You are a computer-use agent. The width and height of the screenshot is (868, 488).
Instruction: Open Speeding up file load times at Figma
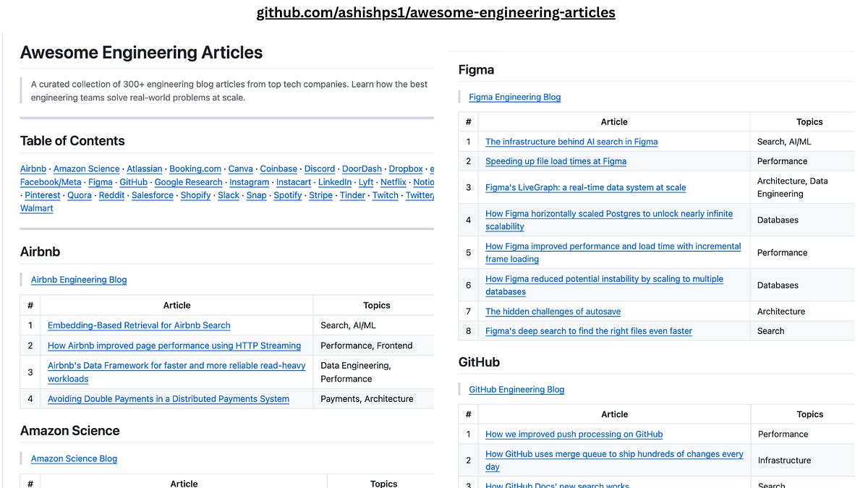[556, 161]
